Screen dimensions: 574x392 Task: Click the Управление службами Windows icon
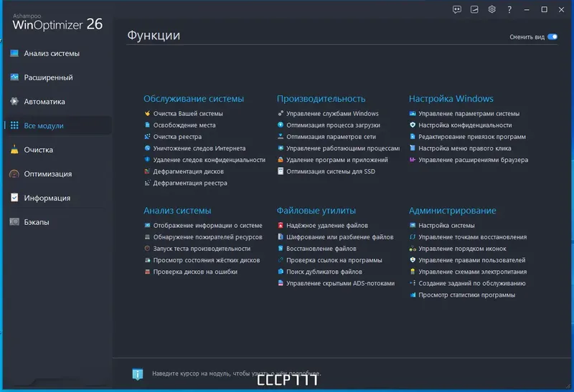281,113
